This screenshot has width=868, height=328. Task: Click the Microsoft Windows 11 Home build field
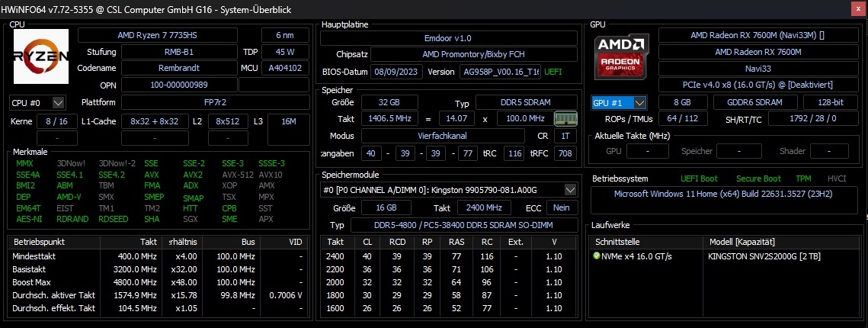(723, 201)
